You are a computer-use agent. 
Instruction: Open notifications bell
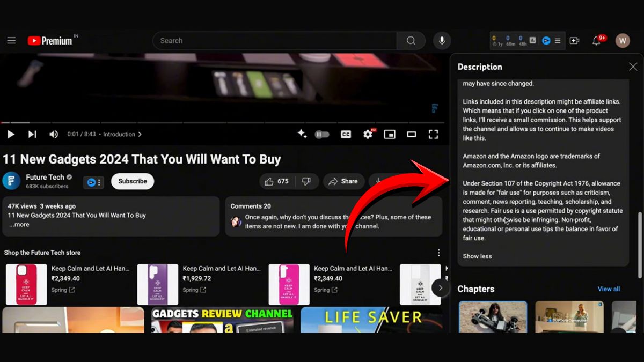596,40
